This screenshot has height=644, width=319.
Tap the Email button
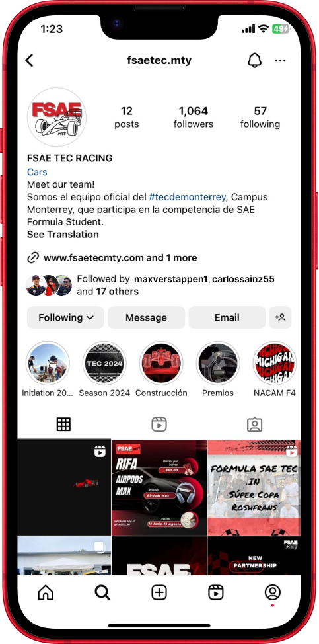coord(227,317)
